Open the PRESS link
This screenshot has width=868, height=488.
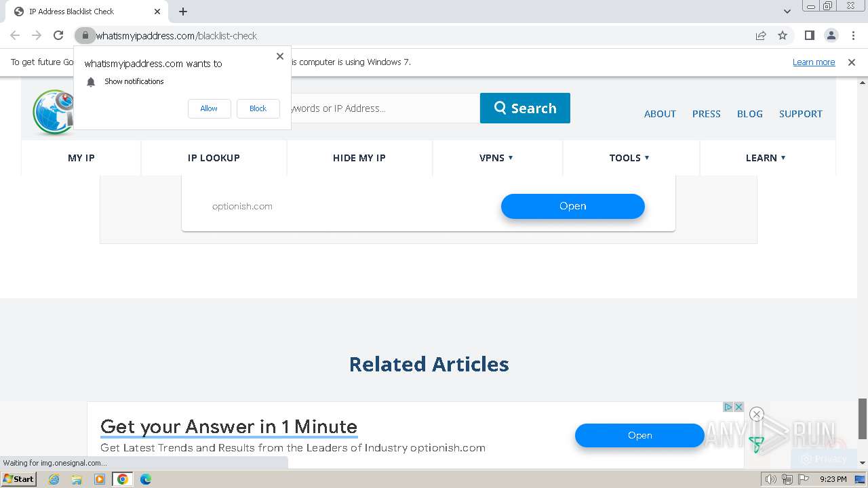click(x=706, y=114)
